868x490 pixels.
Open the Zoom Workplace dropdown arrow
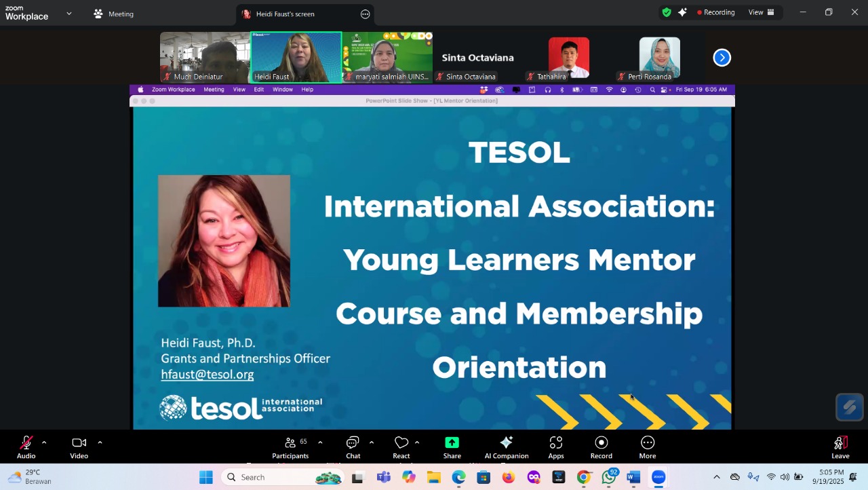point(68,14)
